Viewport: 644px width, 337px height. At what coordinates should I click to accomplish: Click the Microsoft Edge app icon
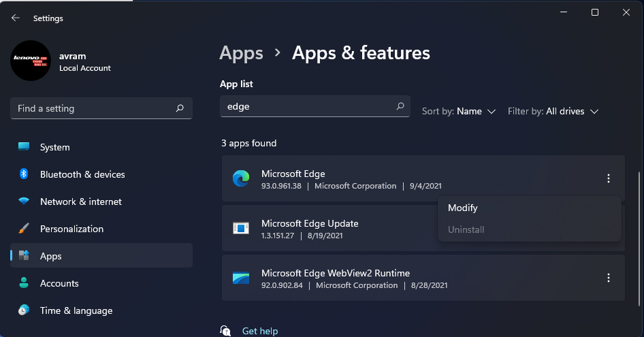coord(241,179)
